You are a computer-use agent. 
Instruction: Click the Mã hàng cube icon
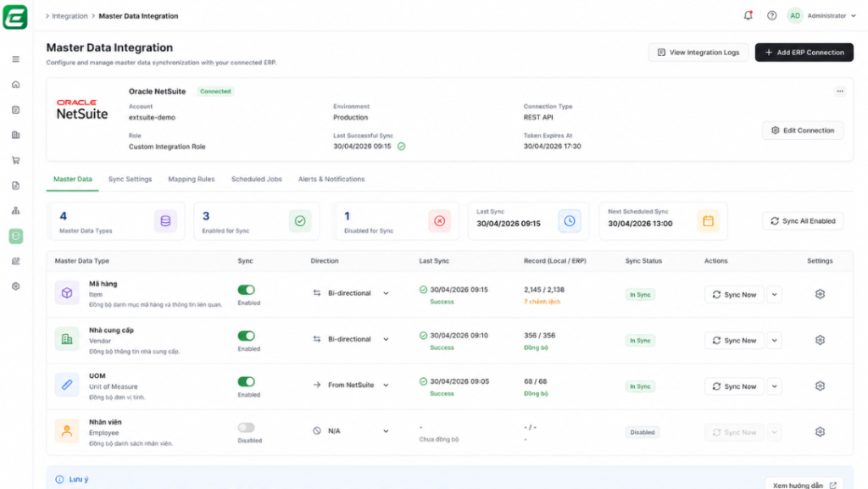pos(67,292)
